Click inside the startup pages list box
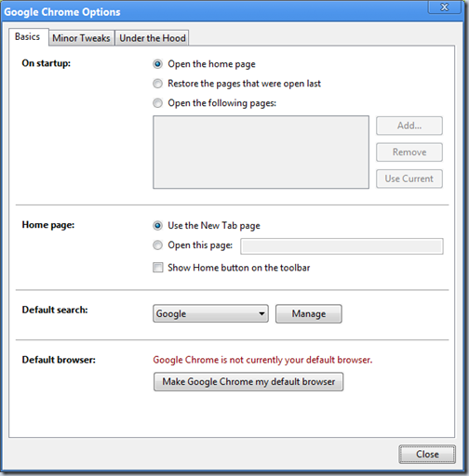This screenshot has width=469, height=476. pos(261,152)
